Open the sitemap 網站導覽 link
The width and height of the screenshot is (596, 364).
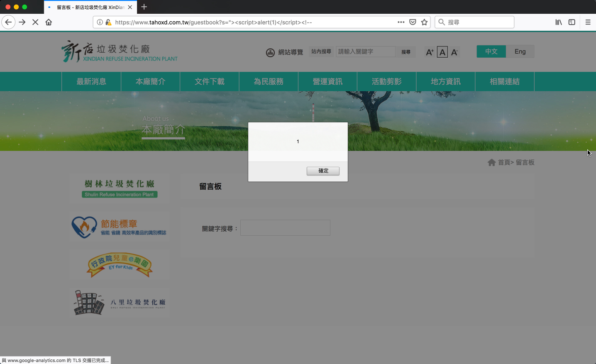click(285, 52)
